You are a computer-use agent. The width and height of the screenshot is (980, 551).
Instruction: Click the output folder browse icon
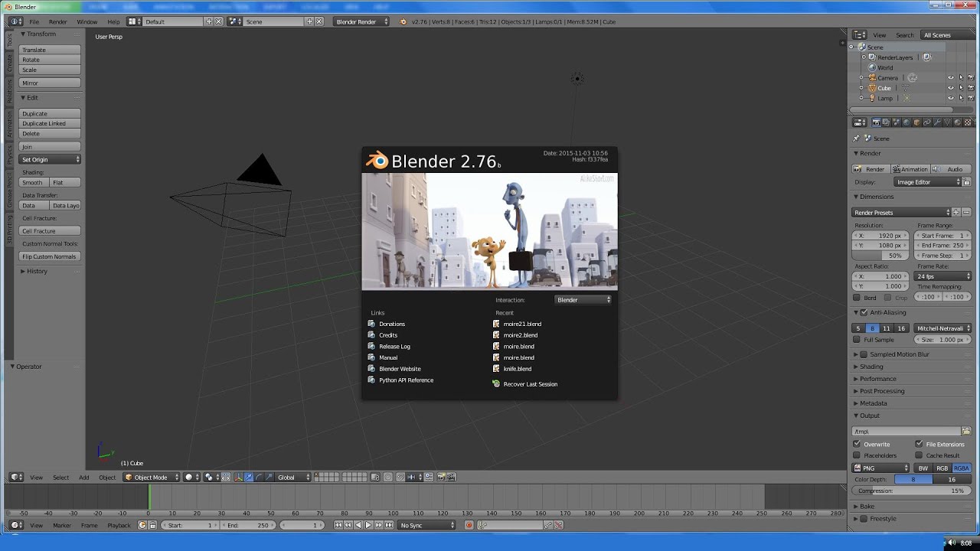coord(966,432)
